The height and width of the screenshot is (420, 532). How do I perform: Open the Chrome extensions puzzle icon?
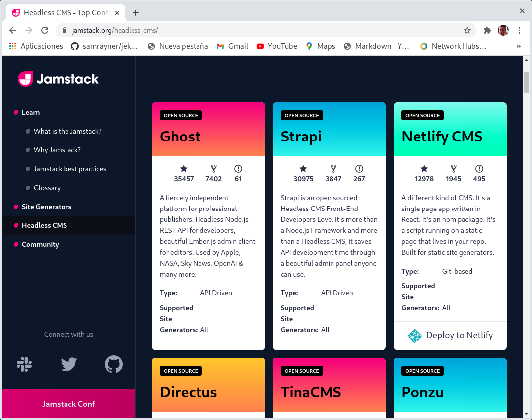487,30
